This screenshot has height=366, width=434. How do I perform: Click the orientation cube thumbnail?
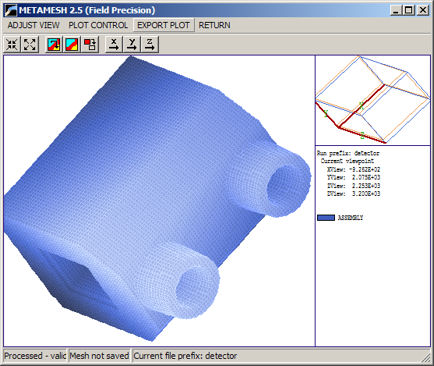(x=373, y=100)
